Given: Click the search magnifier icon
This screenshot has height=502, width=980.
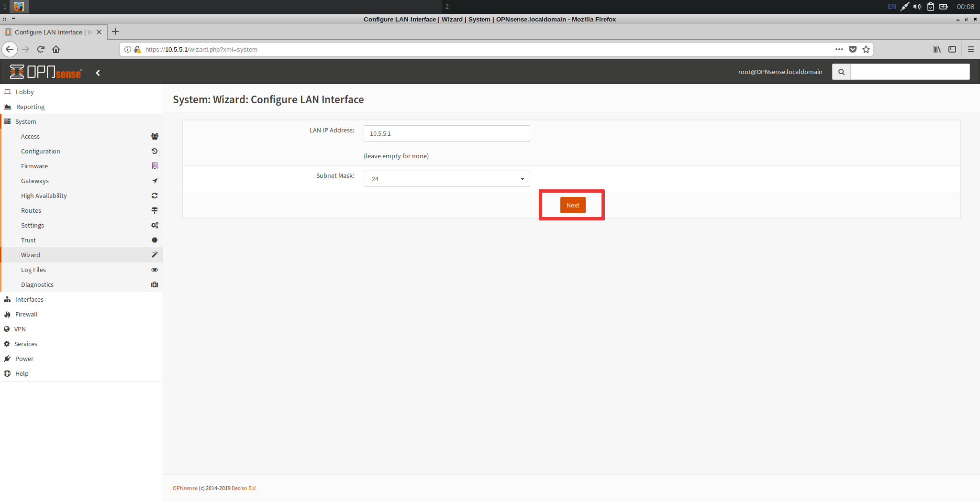Looking at the screenshot, I should click(x=841, y=72).
